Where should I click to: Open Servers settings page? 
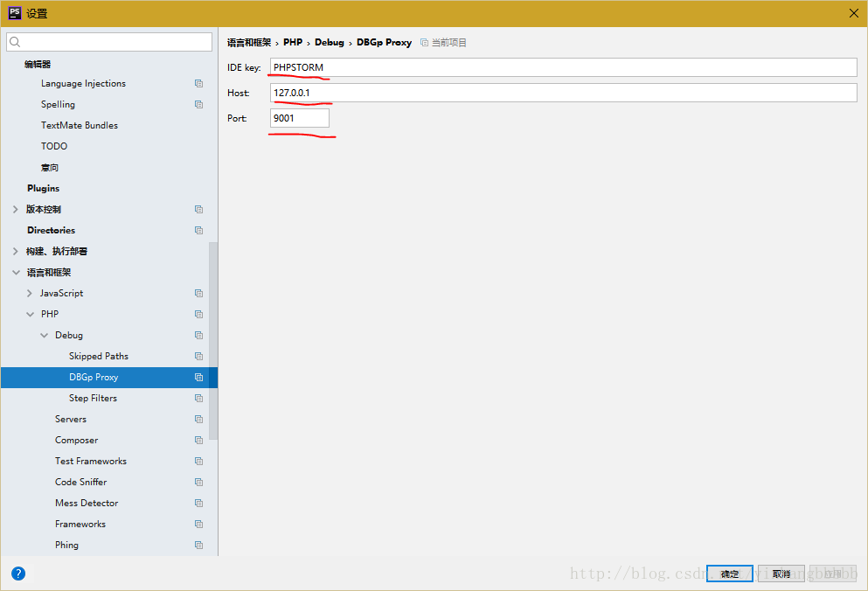(x=70, y=420)
